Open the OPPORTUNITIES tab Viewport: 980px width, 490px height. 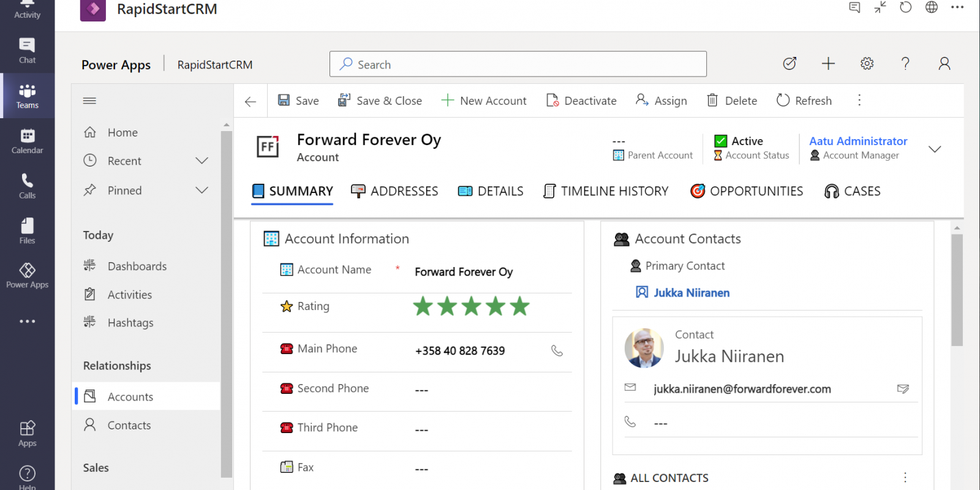tap(747, 191)
